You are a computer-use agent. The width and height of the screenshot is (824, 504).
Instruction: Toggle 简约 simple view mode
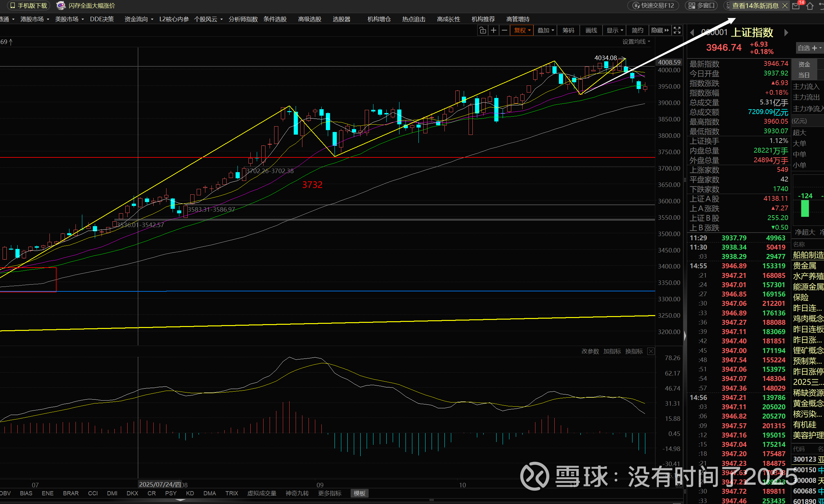(637, 31)
